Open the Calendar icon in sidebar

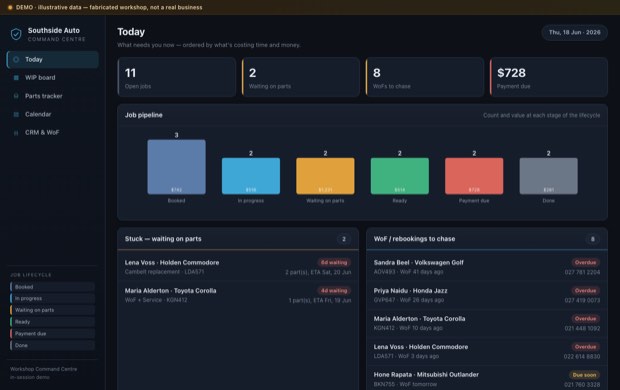tap(16, 114)
